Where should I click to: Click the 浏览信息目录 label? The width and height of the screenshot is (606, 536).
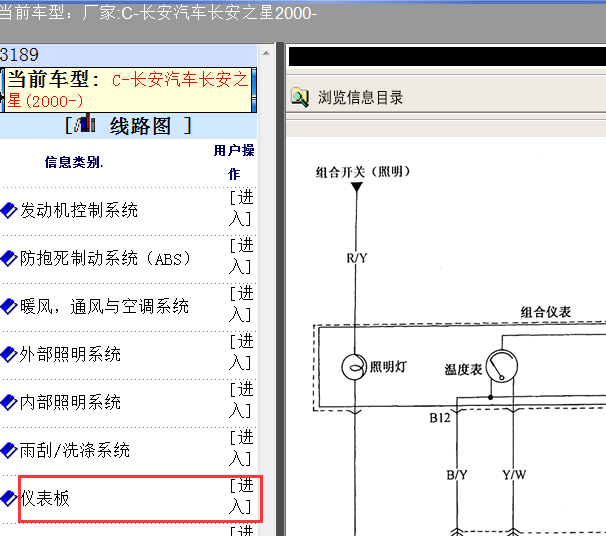click(360, 97)
